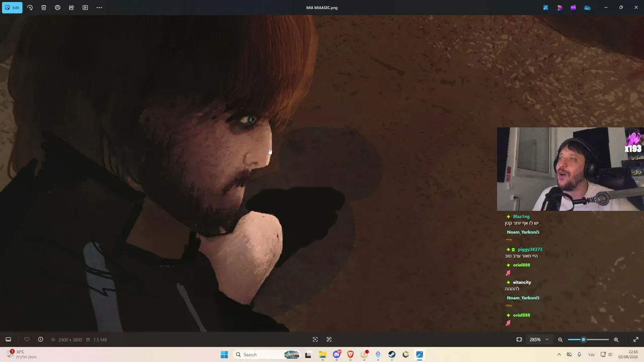Enter full screen view
644x362 pixels.
coord(636,339)
